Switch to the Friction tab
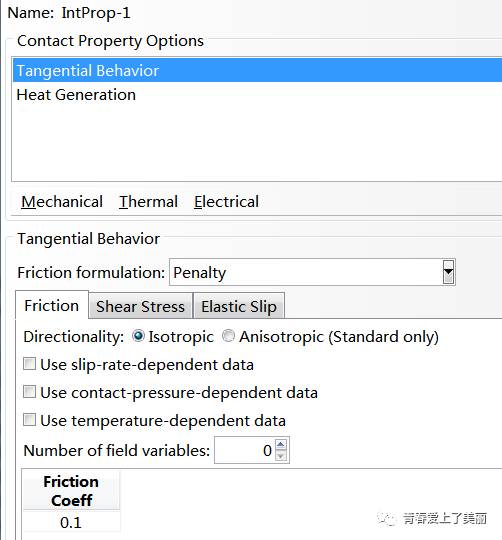Viewport: 502px width, 540px height. tap(52, 306)
